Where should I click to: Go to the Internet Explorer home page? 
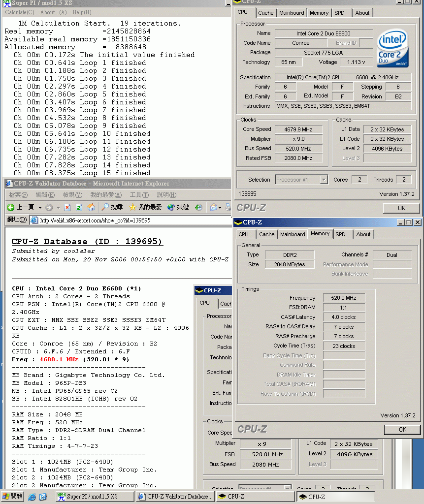click(92, 207)
